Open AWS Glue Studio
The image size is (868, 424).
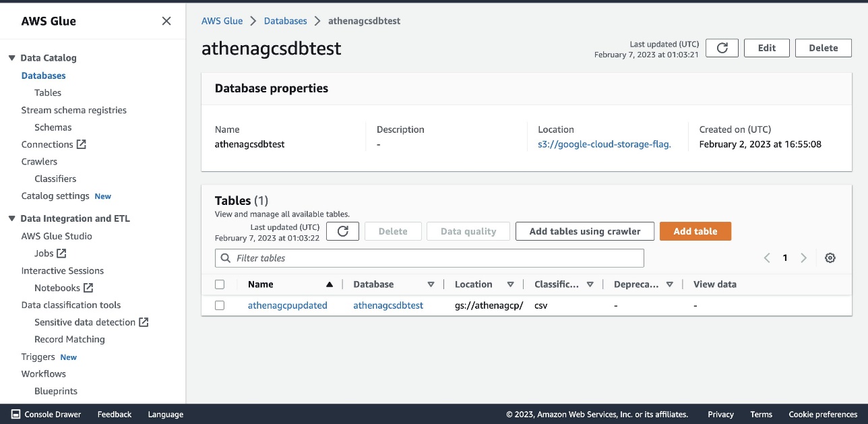tap(57, 236)
